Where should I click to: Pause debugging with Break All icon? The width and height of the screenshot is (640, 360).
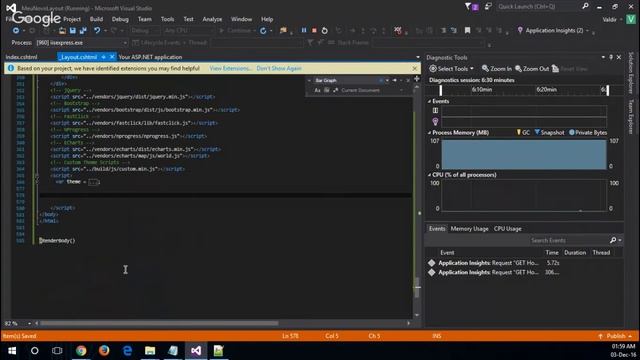tap(304, 31)
